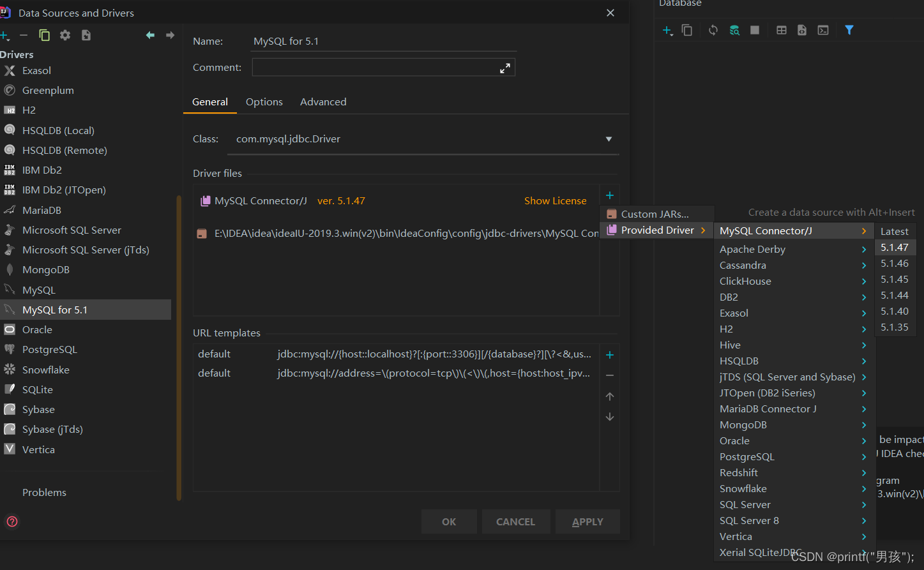Click the Show License link
The height and width of the screenshot is (570, 924).
coord(556,200)
